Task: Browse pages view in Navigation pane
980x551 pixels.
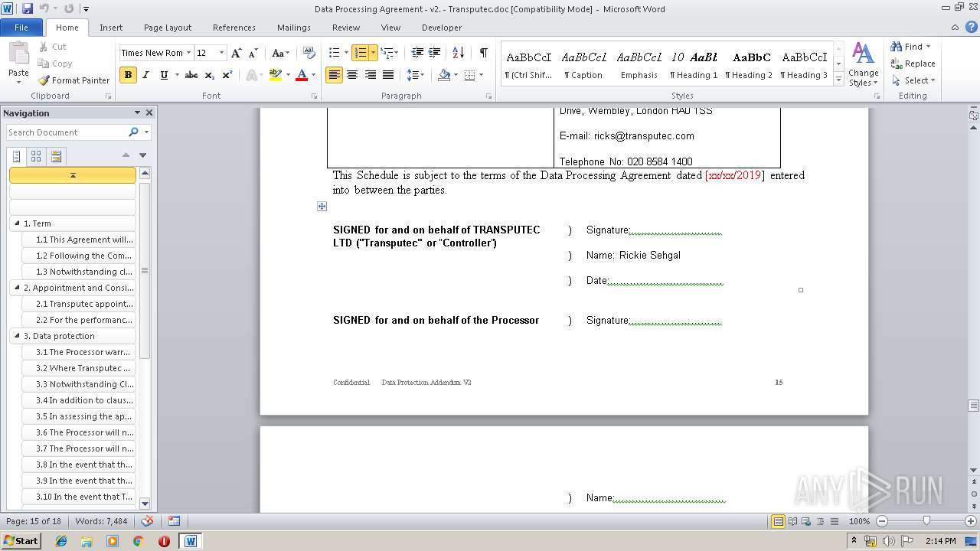Action: coord(36,156)
